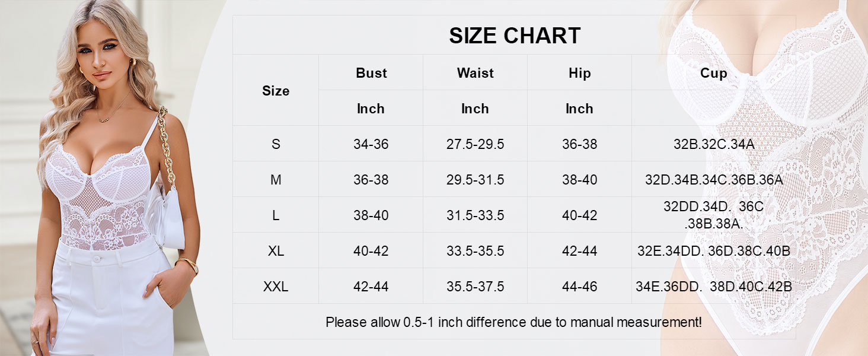
Task: Select the S size row label
Action: (x=276, y=144)
